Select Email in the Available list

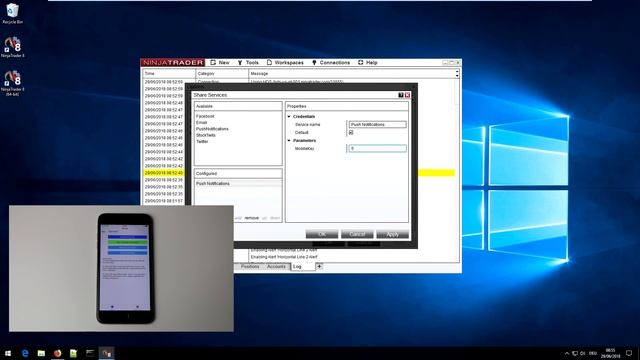(201, 122)
